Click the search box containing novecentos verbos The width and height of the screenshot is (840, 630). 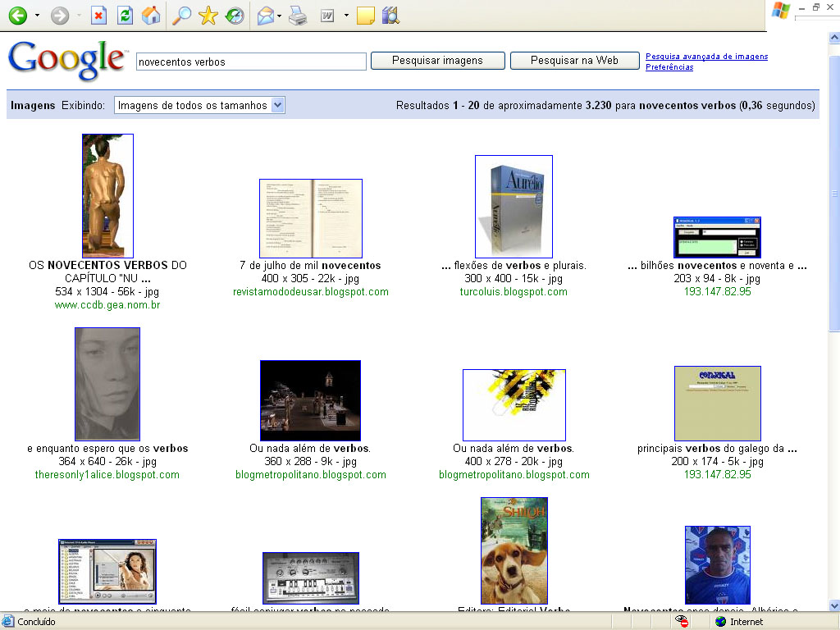click(x=251, y=62)
